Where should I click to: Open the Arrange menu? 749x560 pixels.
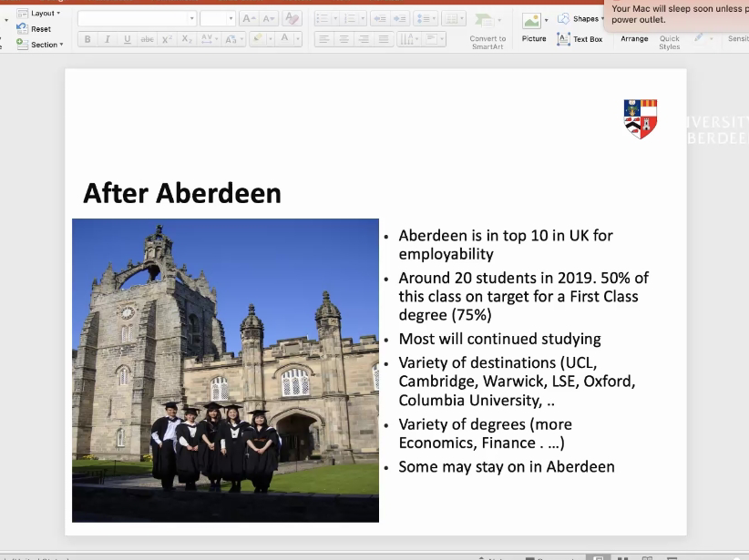pyautogui.click(x=634, y=39)
